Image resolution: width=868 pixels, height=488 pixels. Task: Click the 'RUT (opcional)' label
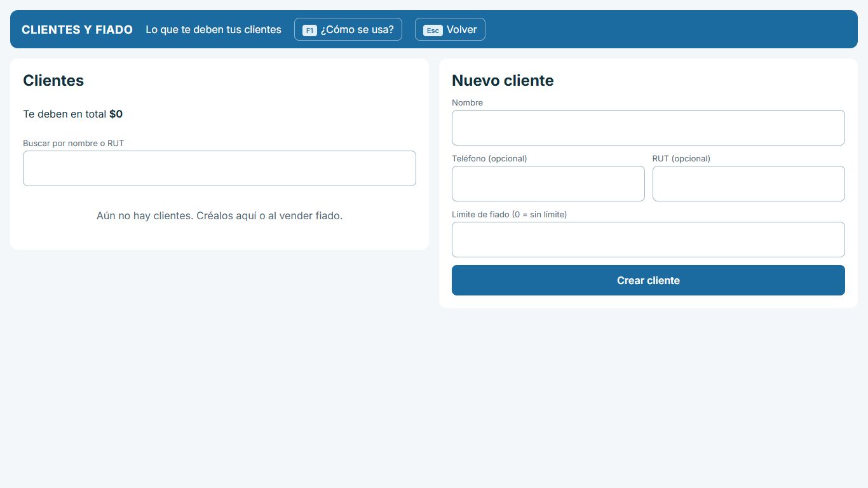click(681, 159)
